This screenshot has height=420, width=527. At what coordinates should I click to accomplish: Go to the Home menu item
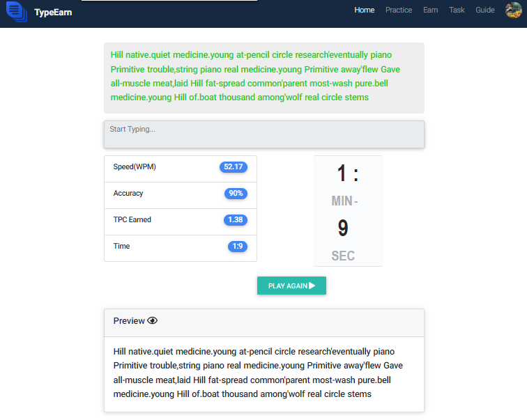point(365,10)
